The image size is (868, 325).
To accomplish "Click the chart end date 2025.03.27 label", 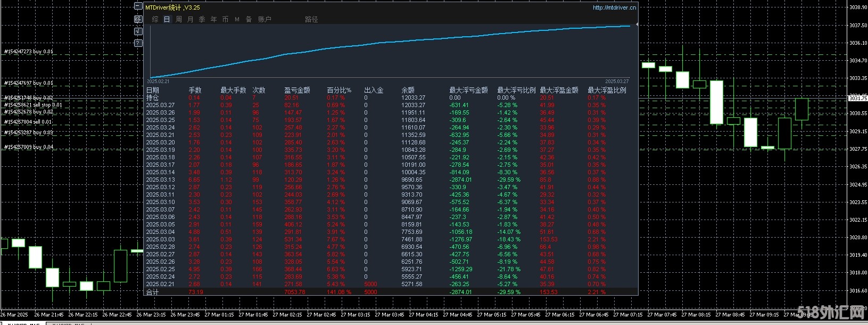I will pos(617,82).
